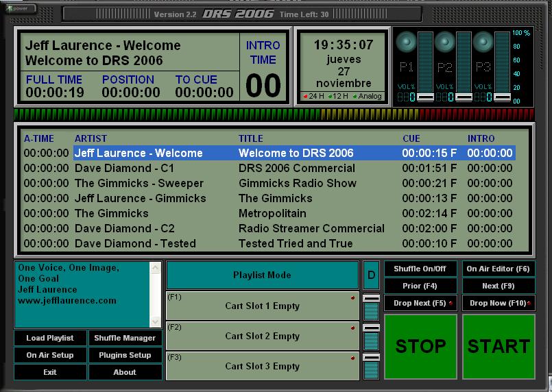Click the POSITION time readout
This screenshot has width=552, height=392.
(x=131, y=93)
